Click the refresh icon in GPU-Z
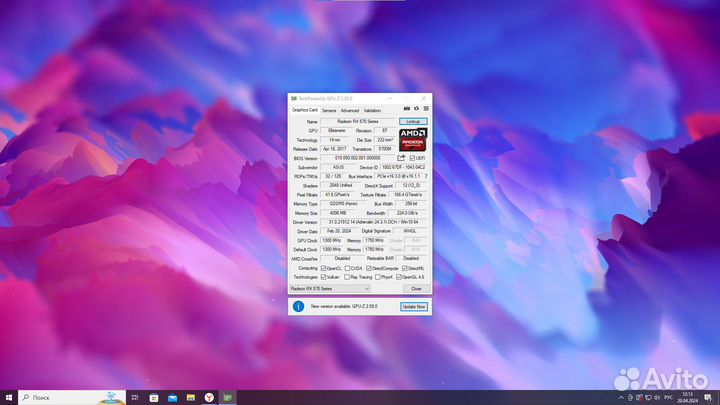 [416, 109]
